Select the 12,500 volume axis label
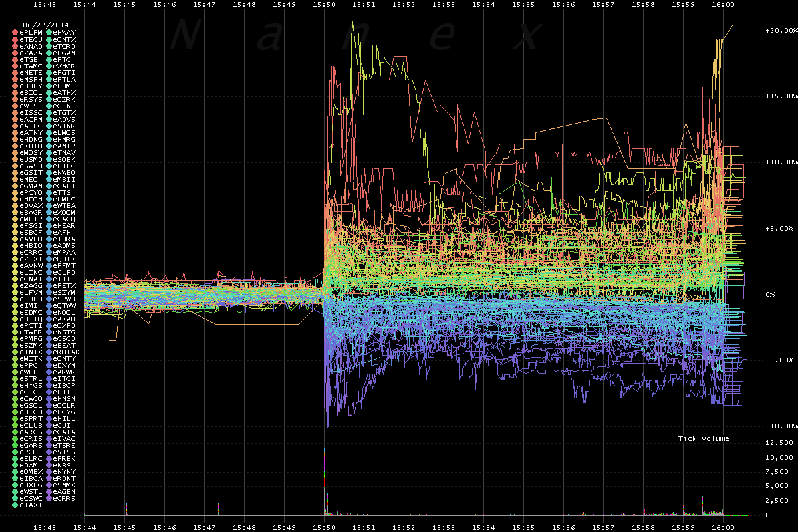The height and width of the screenshot is (532, 798). [779, 442]
